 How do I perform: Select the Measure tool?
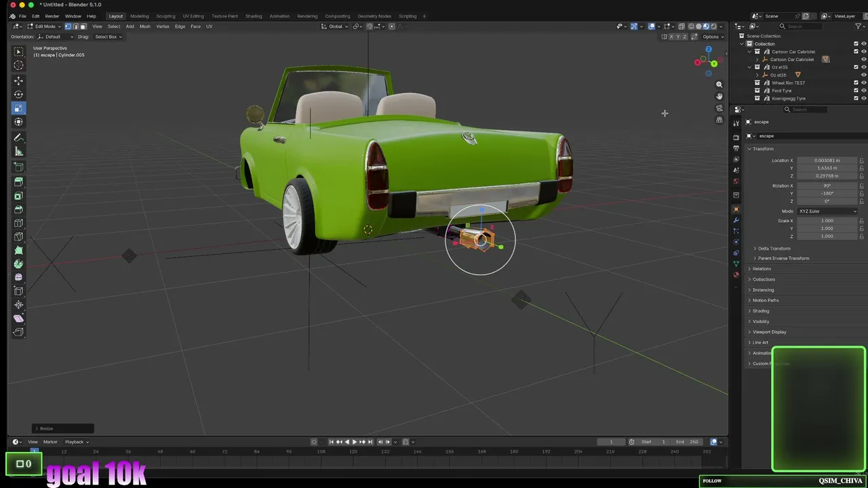coord(18,152)
